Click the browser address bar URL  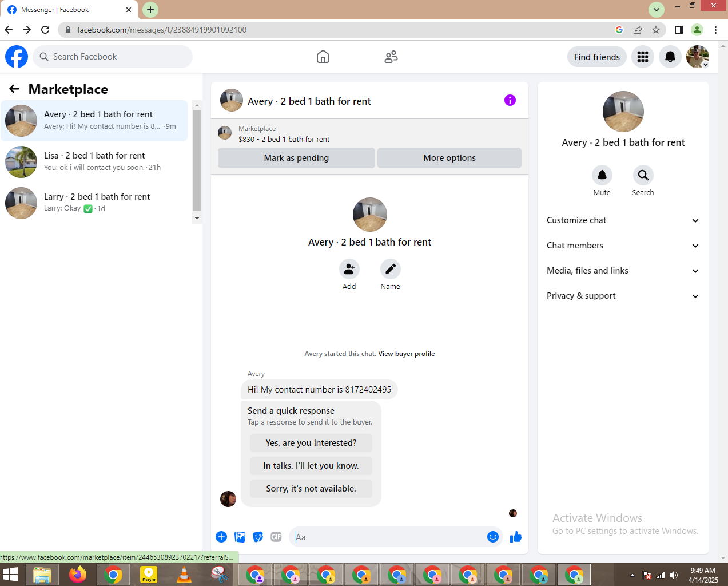162,30
